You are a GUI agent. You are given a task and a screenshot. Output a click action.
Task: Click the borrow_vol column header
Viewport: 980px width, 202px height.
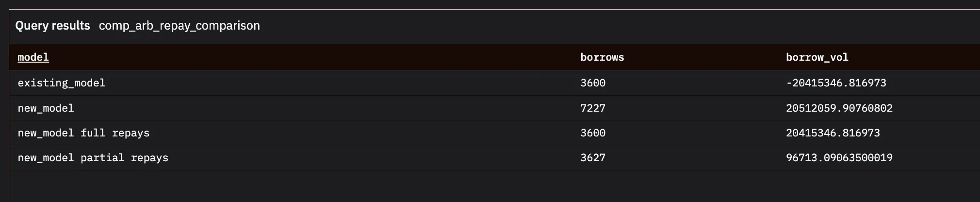817,57
